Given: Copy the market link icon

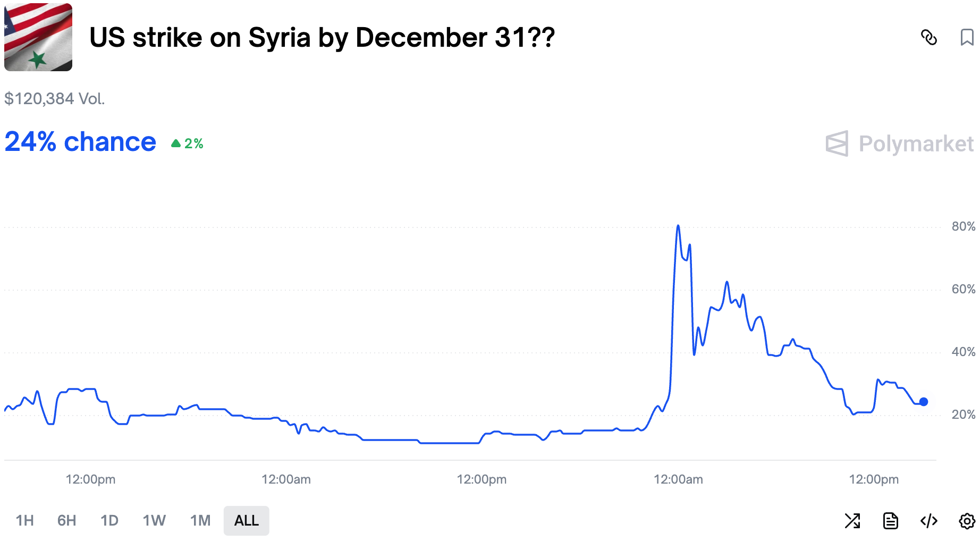Looking at the screenshot, I should click(928, 38).
